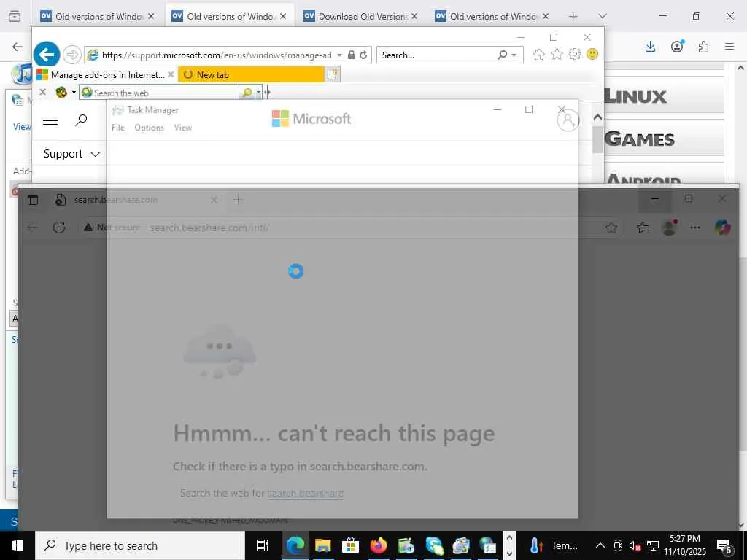Open Task Manager View menu

pos(183,128)
